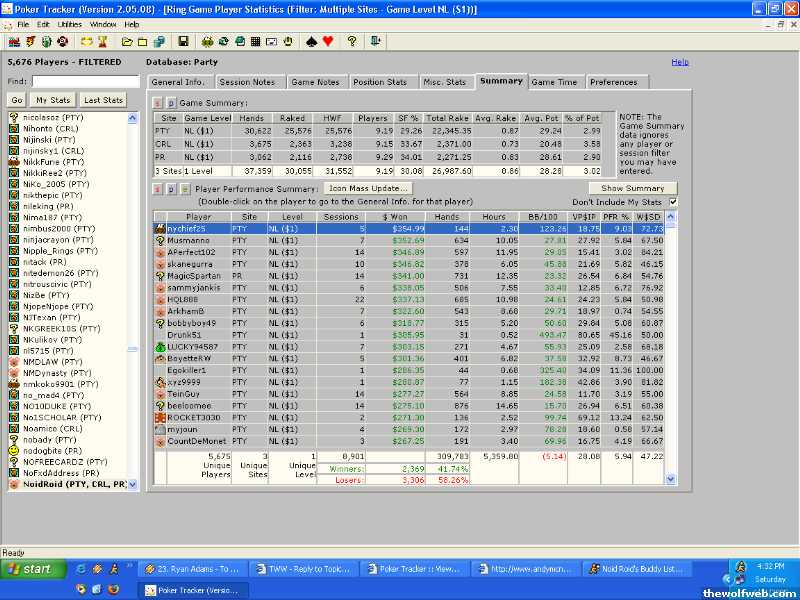Click the black grid toolbar icon
Screen dimensions: 800x600
(256, 41)
